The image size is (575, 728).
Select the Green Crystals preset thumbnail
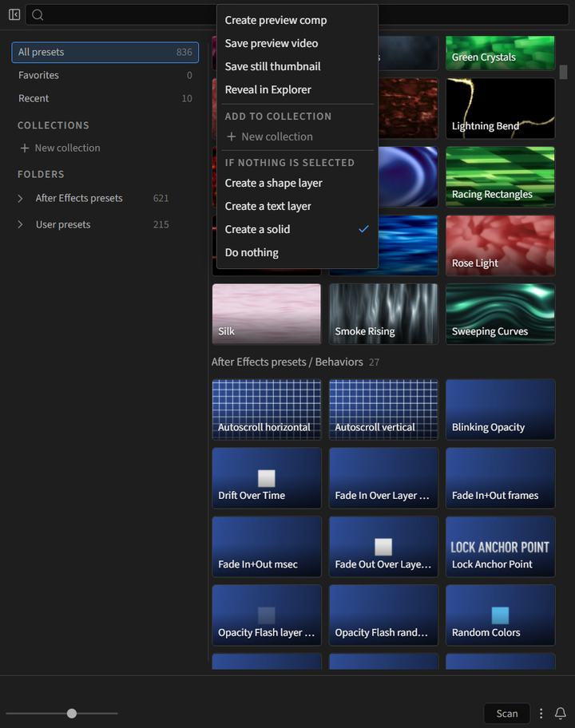[x=500, y=53]
